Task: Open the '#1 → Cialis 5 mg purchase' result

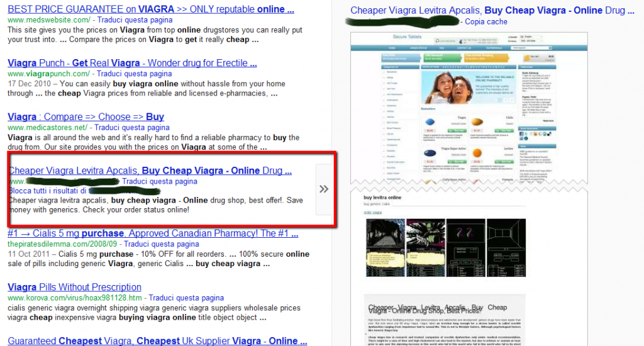Action: tap(153, 233)
